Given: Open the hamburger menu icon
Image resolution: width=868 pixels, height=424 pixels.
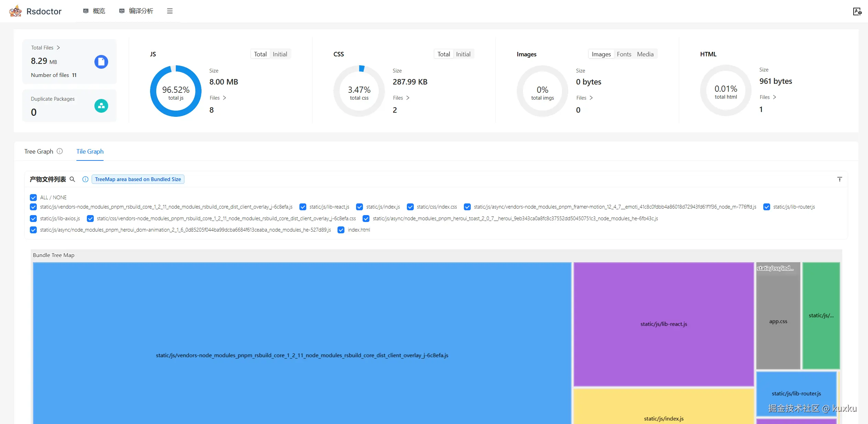Looking at the screenshot, I should point(170,11).
